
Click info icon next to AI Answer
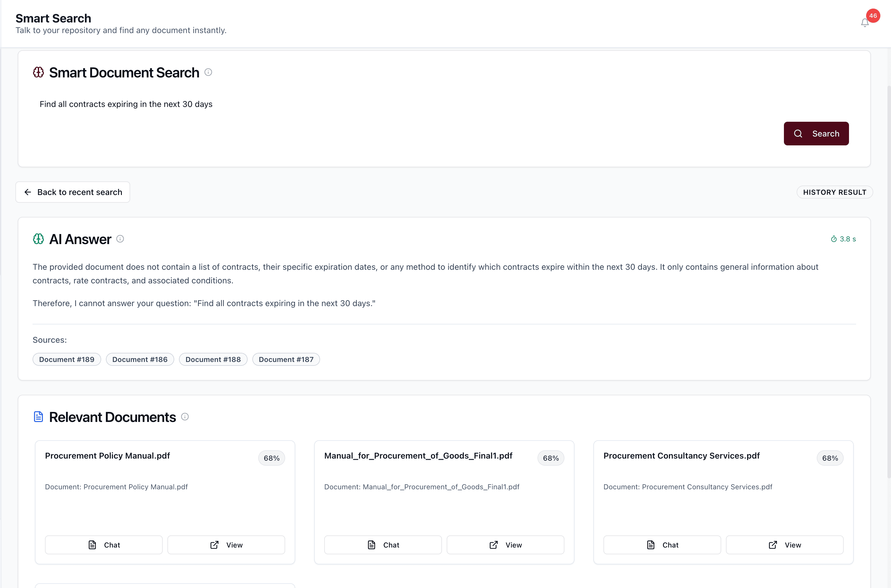(120, 239)
